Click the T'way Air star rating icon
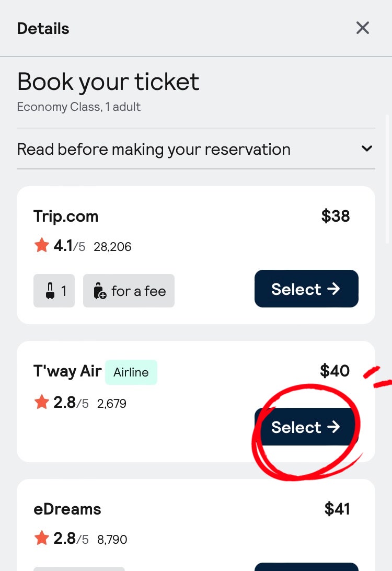The height and width of the screenshot is (571, 392). tap(41, 402)
